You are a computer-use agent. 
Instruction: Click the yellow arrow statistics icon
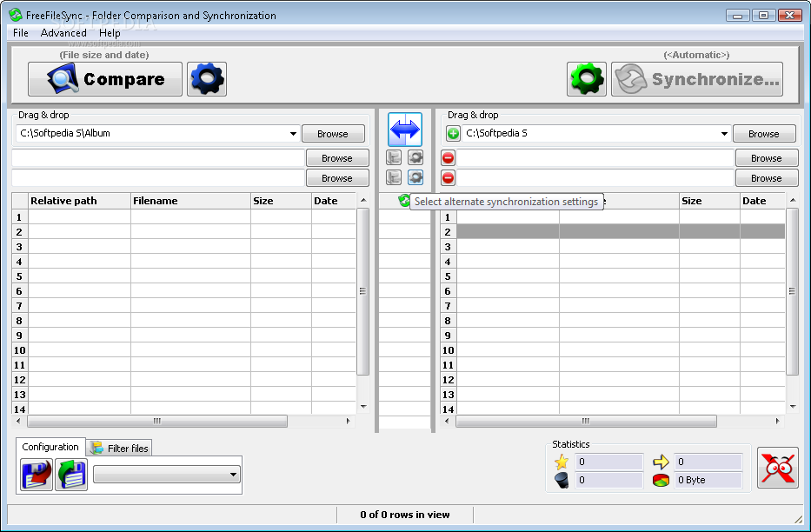point(661,462)
